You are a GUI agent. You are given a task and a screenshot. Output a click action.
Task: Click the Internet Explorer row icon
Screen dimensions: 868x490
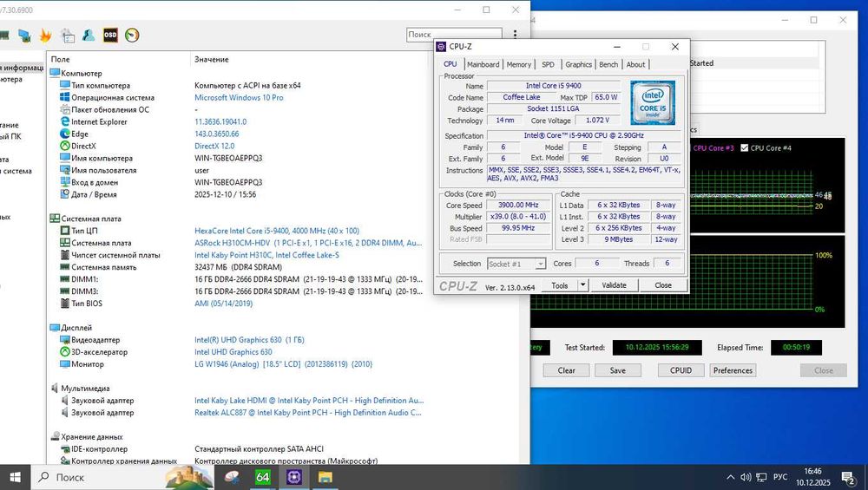click(65, 121)
